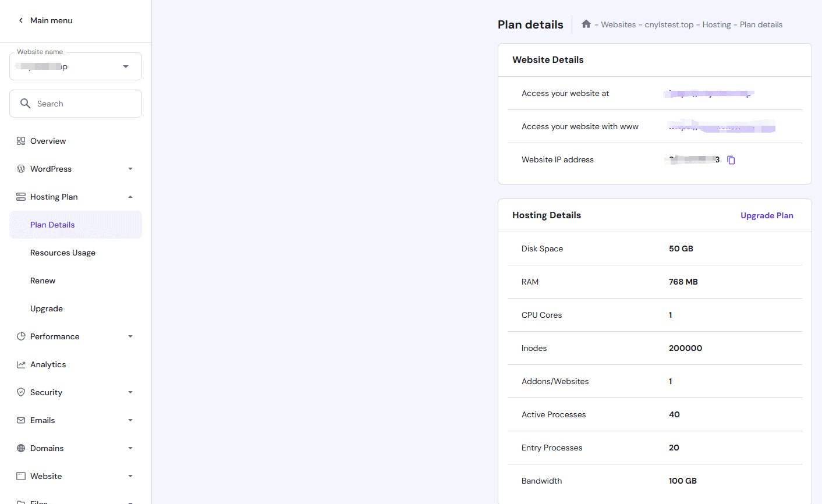This screenshot has height=504, width=822.
Task: Click the Upgrade Plan link
Action: (x=767, y=215)
